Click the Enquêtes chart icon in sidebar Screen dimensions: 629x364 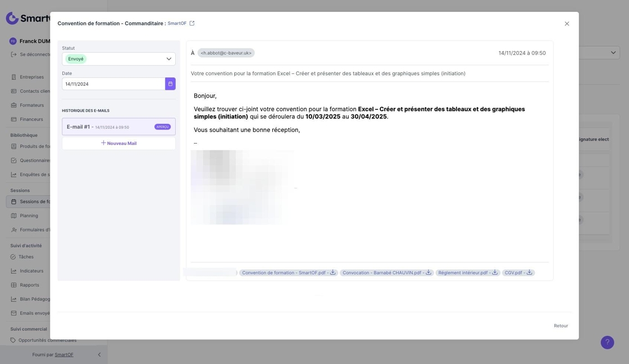pyautogui.click(x=13, y=174)
